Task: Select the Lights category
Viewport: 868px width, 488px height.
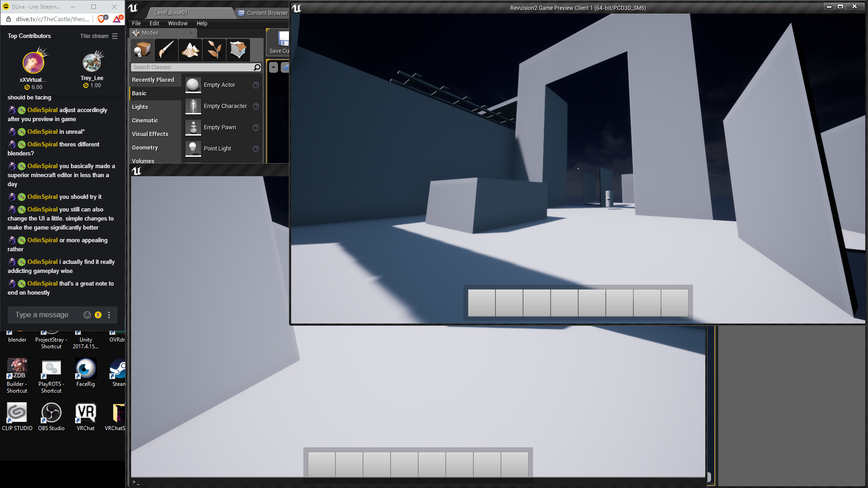Action: click(x=140, y=107)
